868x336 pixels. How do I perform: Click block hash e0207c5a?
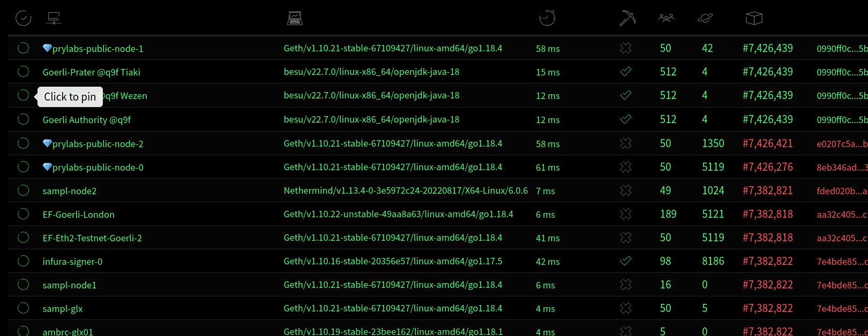pos(842,144)
